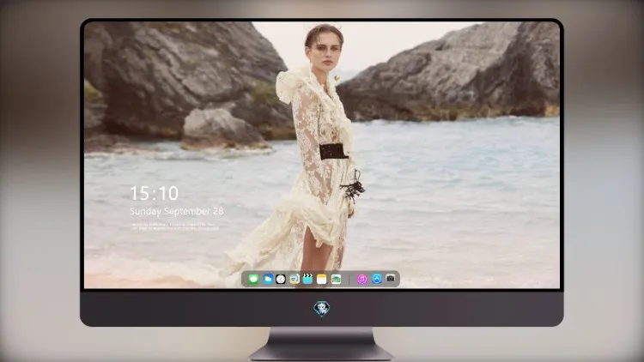Click the logo badge on monitor chin
Viewport: 644px width, 362px height.
click(322, 309)
